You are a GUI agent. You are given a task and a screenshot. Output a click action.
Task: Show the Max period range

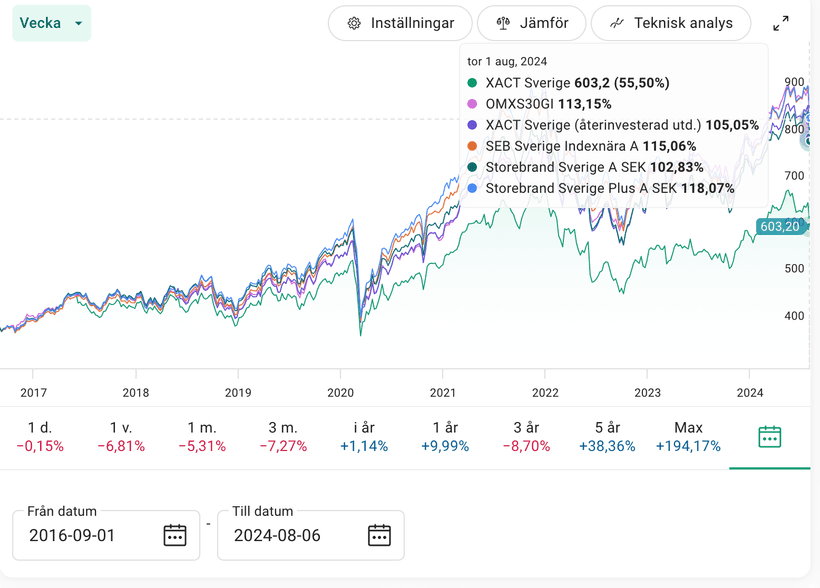(x=688, y=437)
